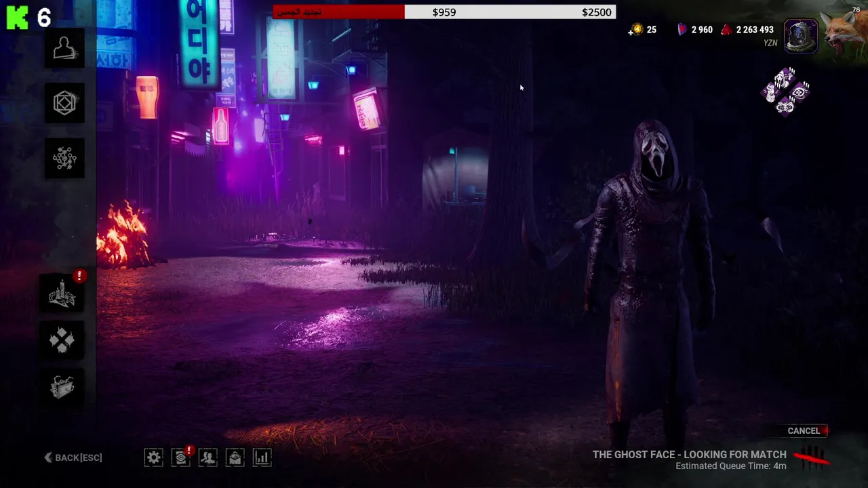
Task: Click the 2 960 shards balance
Action: click(x=702, y=30)
